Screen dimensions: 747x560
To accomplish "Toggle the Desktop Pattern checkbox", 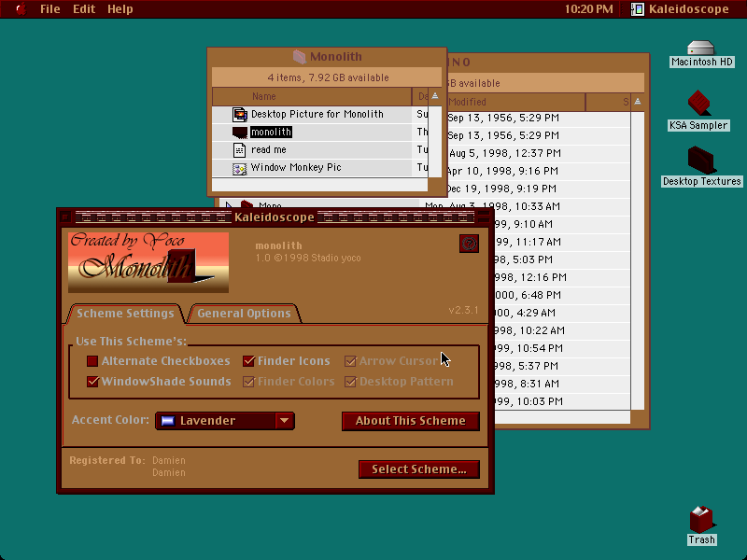I will pyautogui.click(x=350, y=382).
